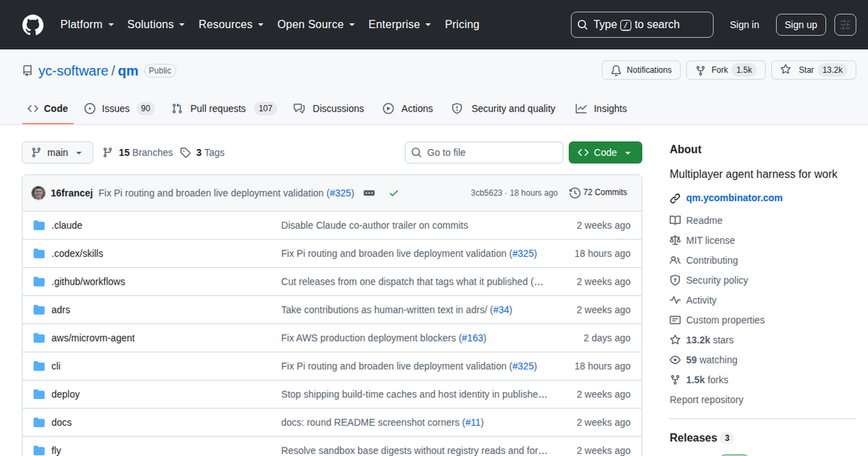The width and height of the screenshot is (868, 456).
Task: Focus the Type / to search field
Action: tap(642, 25)
